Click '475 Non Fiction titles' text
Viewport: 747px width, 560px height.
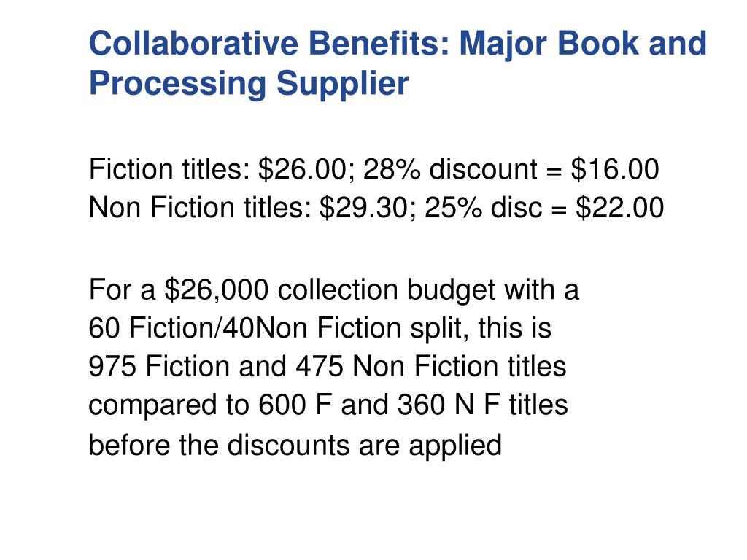pos(431,366)
